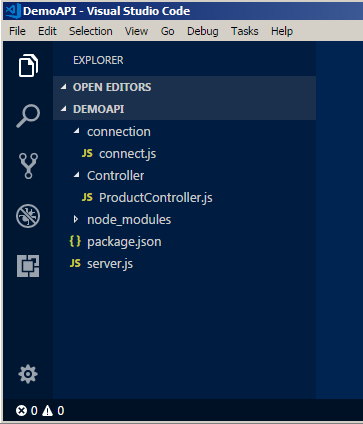Click the errors icon in status bar
The width and height of the screenshot is (363, 424).
(x=21, y=411)
